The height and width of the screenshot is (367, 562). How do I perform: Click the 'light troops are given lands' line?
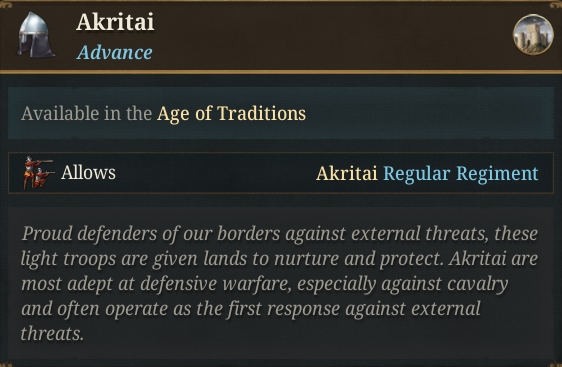tap(280, 259)
